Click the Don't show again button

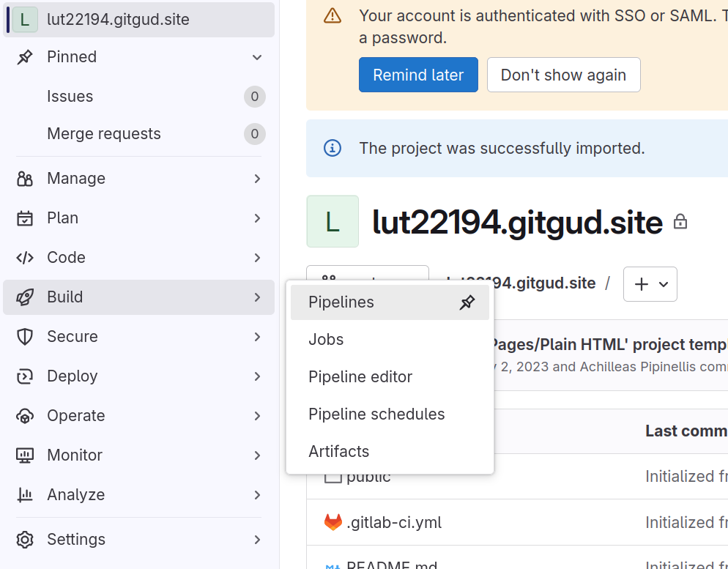tap(564, 75)
